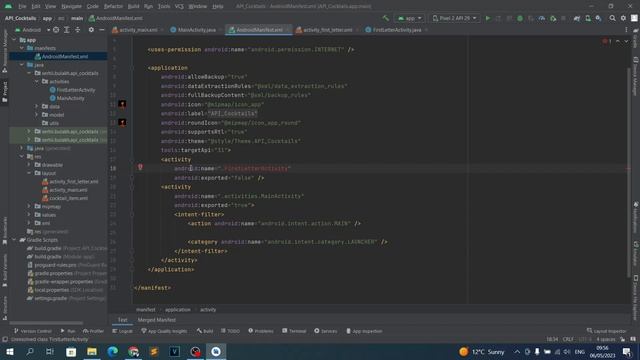Open the app run configuration dropdown
The height and width of the screenshot is (360, 640).
[x=409, y=18]
